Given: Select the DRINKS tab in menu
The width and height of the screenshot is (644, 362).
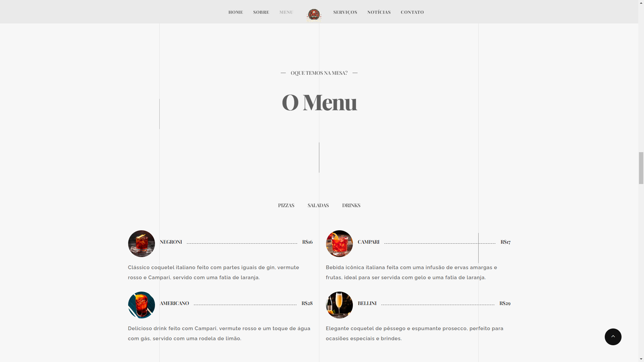Looking at the screenshot, I should 351,205.
